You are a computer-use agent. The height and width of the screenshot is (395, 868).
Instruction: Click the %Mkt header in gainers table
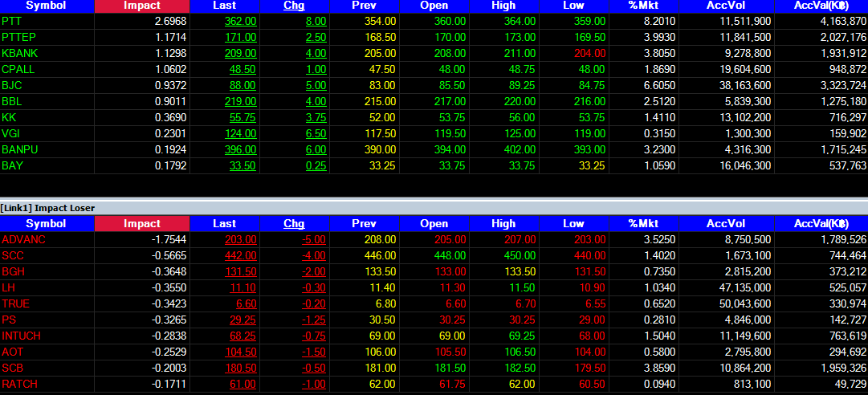click(x=643, y=6)
